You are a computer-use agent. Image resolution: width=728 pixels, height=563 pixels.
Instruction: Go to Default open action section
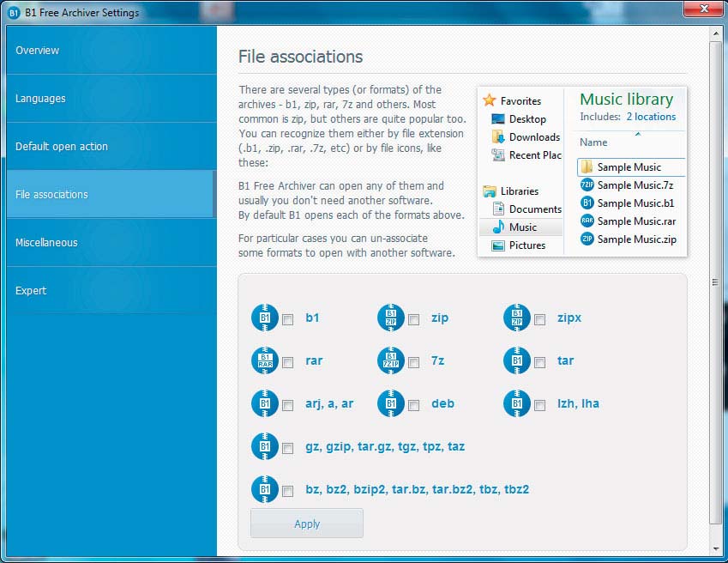coord(111,146)
